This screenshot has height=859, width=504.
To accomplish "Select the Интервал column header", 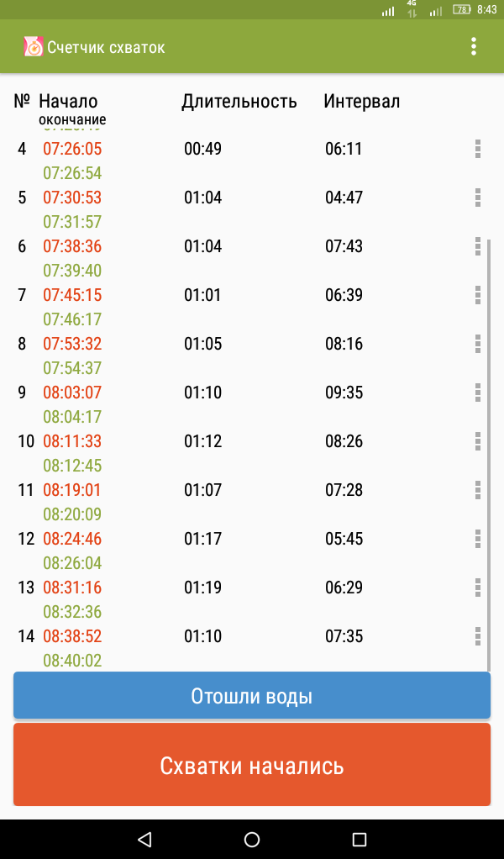I will click(x=362, y=102).
